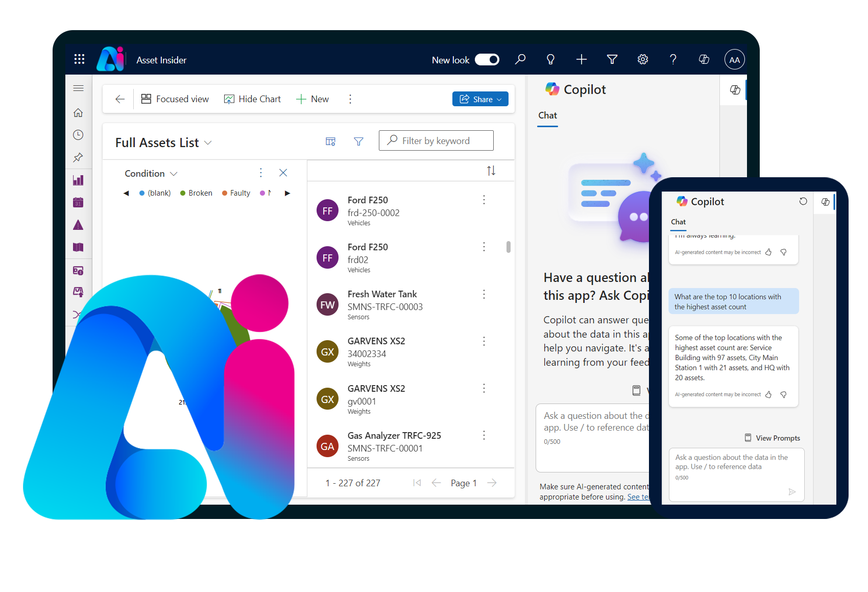Select Chat tab in main Copilot pane
This screenshot has height=592, width=868.
547,115
